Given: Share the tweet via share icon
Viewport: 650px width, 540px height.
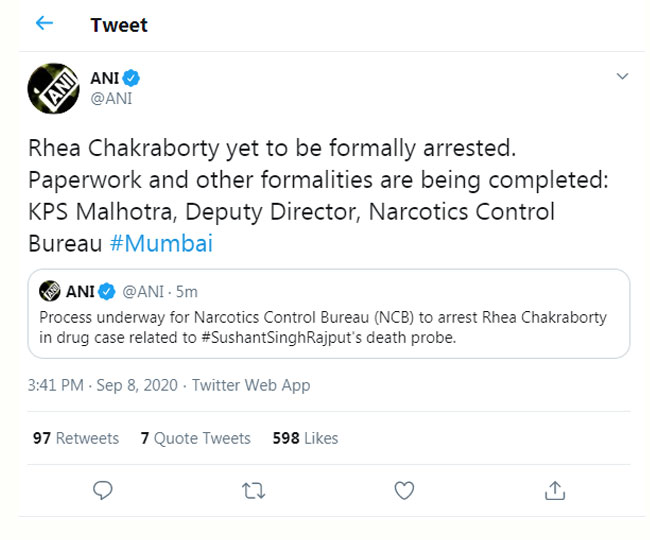Looking at the screenshot, I should click(555, 490).
